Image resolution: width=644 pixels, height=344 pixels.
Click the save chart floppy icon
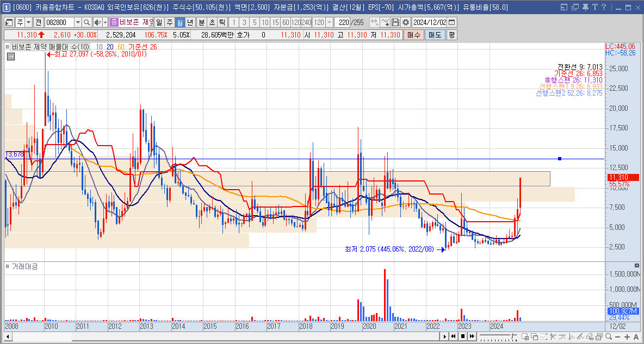pyautogui.click(x=395, y=23)
